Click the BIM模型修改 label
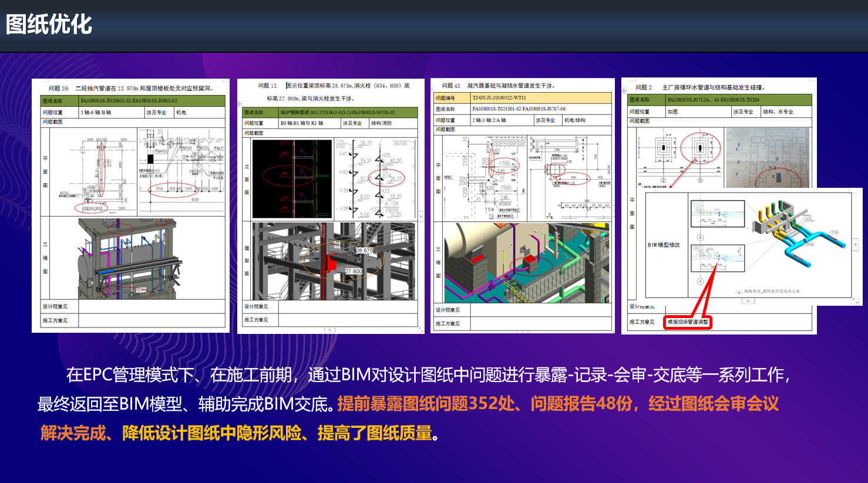This screenshot has width=868, height=483. point(664,245)
